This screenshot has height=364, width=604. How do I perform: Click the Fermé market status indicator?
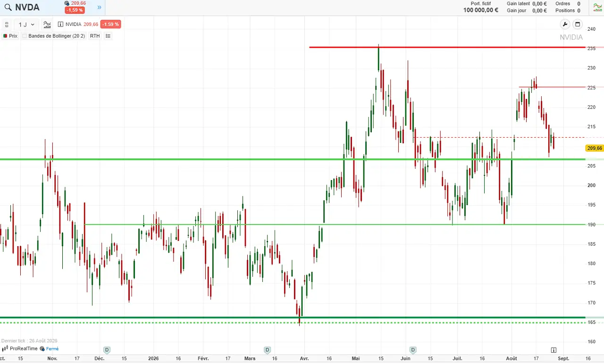[49, 349]
